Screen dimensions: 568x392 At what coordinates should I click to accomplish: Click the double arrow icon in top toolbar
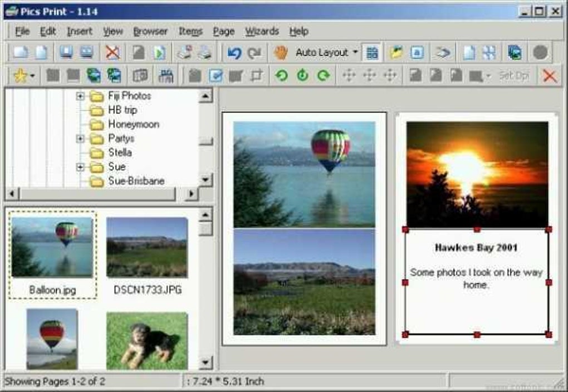(442, 53)
